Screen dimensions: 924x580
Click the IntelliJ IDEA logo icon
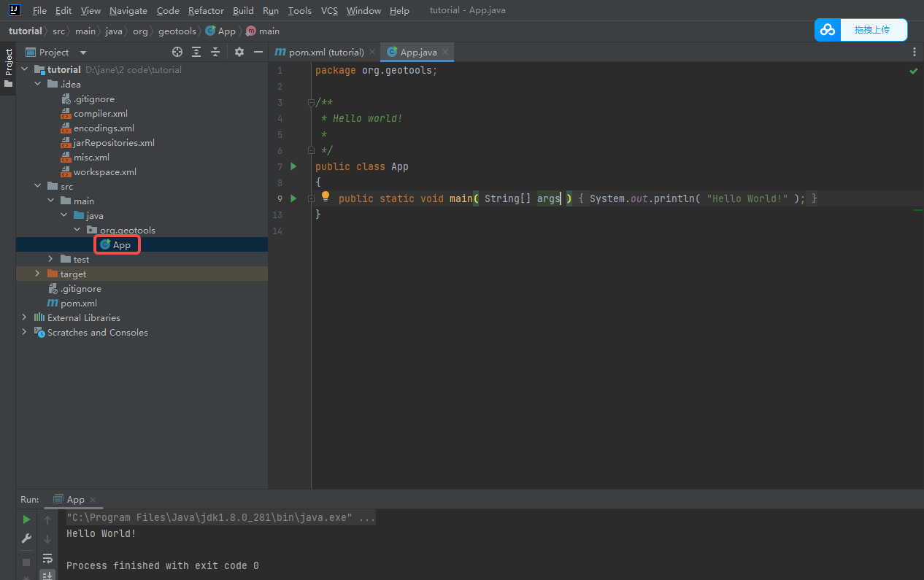pyautogui.click(x=14, y=10)
